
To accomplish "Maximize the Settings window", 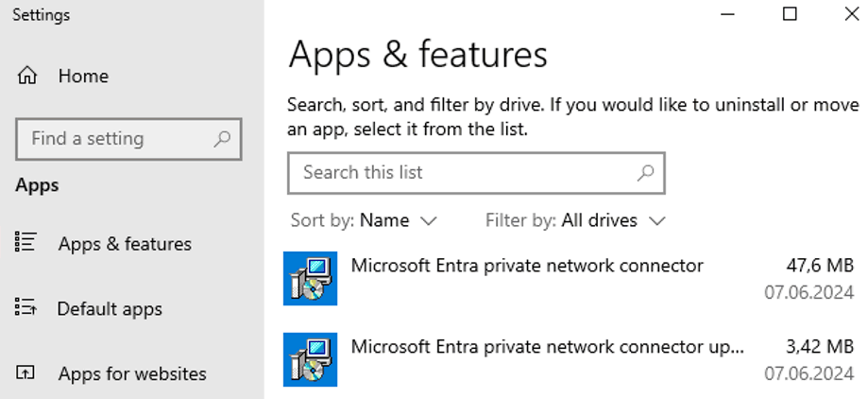I will pos(790,14).
